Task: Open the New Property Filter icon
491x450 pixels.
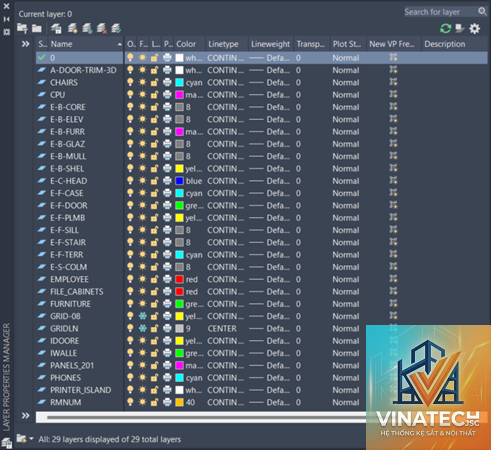Action: point(22,29)
